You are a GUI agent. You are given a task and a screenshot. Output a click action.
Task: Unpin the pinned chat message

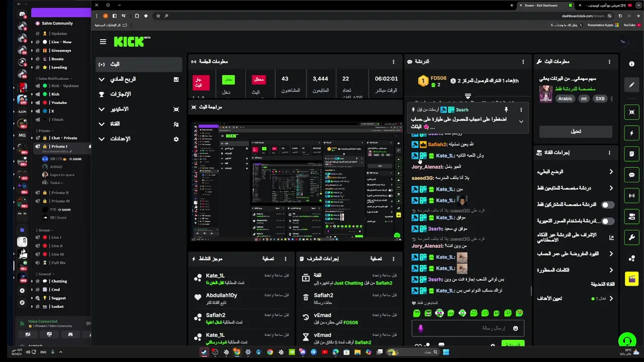coord(506,110)
